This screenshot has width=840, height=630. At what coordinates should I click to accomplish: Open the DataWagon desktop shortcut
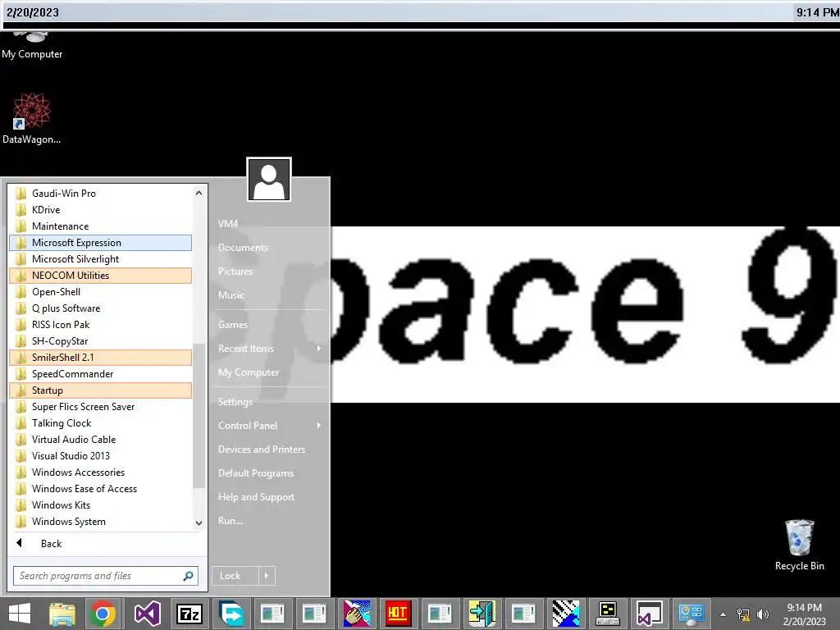click(32, 118)
